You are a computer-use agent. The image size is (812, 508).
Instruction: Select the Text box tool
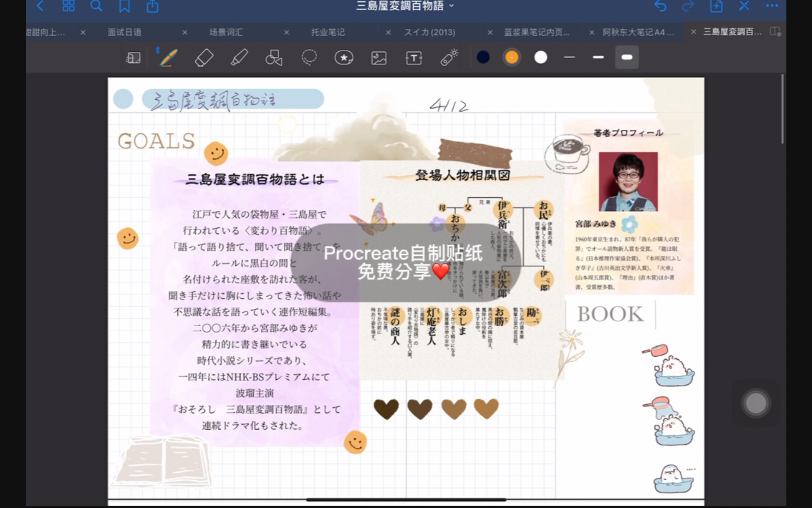[414, 58]
